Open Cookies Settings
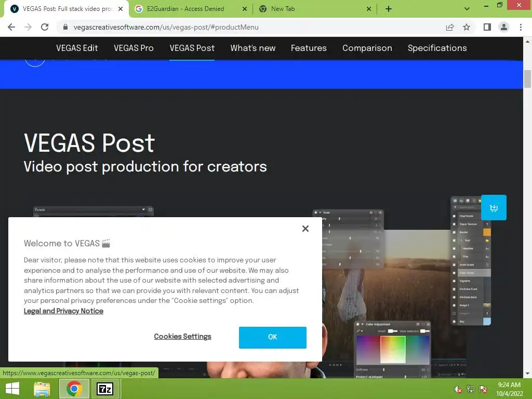The height and width of the screenshot is (399, 532). 182,336
